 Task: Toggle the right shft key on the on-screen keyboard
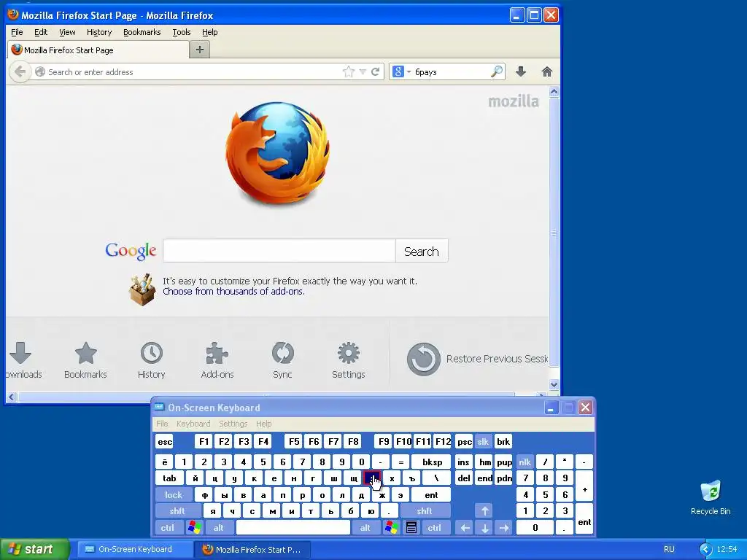(x=425, y=511)
